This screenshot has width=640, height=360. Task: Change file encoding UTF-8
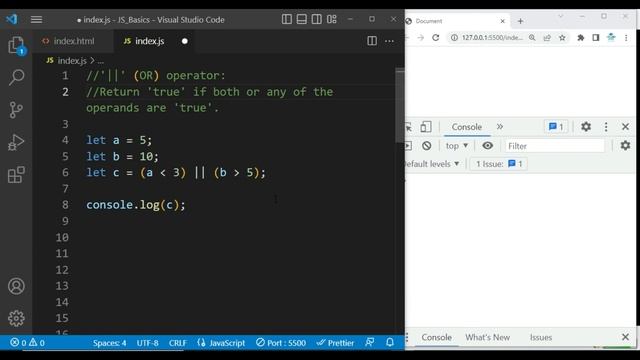click(147, 343)
